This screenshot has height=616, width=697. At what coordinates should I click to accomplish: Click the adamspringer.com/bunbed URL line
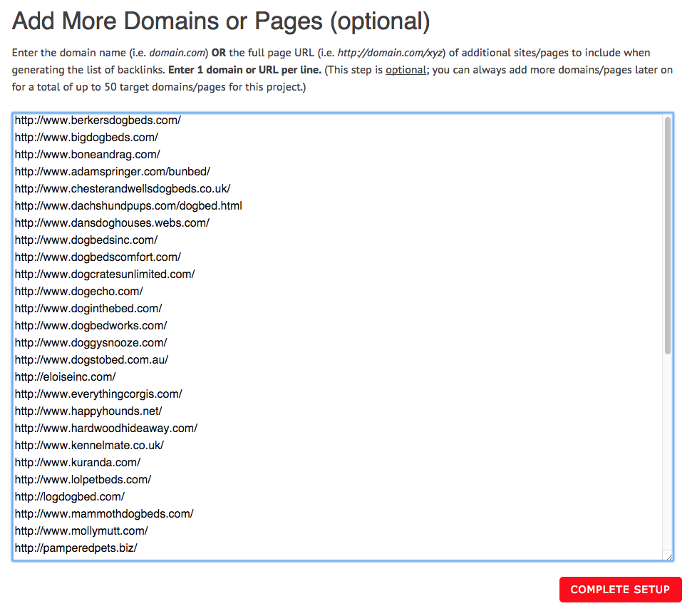tap(113, 172)
